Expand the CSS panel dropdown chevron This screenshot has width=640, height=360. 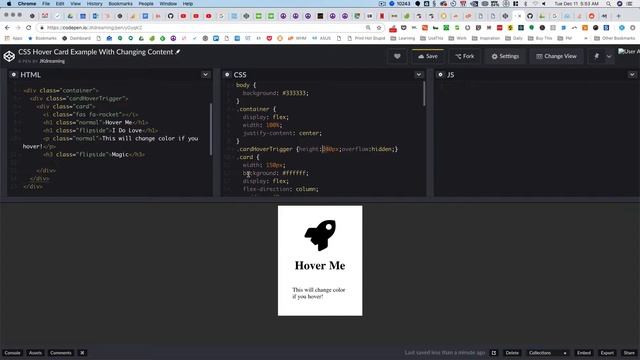click(x=419, y=75)
